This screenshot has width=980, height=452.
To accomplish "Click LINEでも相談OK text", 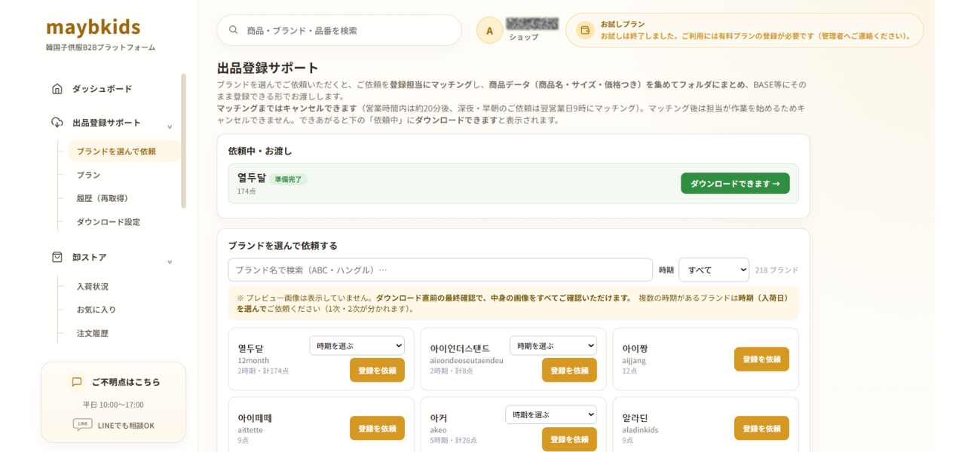I will pyautogui.click(x=126, y=426).
